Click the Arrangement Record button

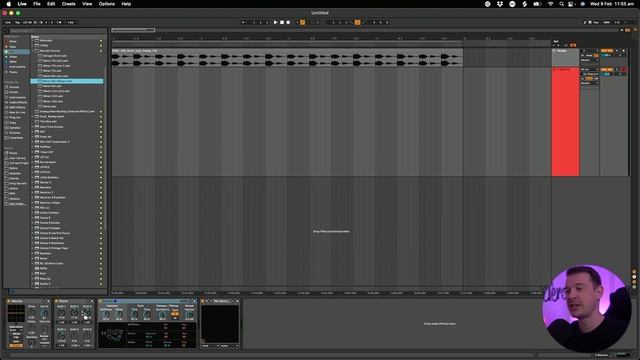coord(288,22)
